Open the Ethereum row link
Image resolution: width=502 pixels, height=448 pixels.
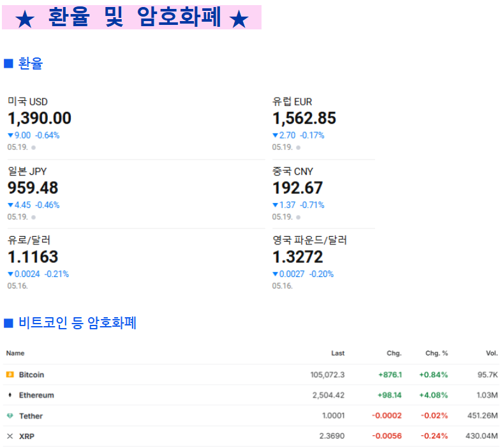[x=36, y=395]
